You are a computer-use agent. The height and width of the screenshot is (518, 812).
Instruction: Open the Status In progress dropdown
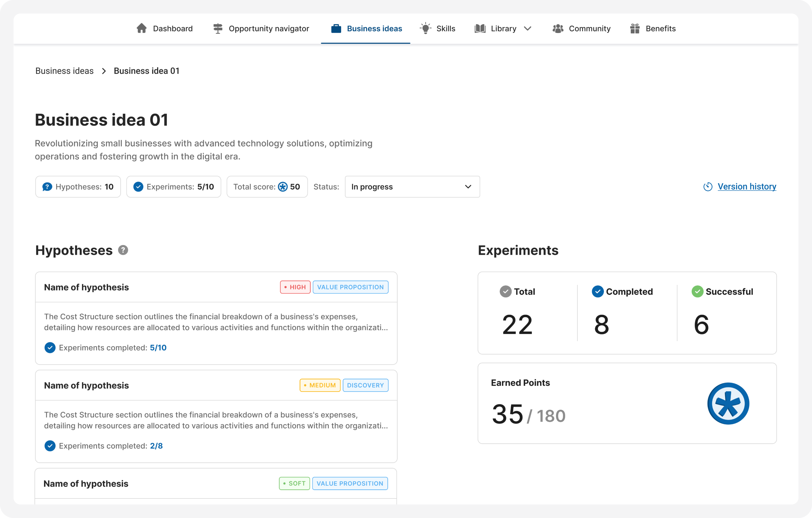tap(412, 186)
